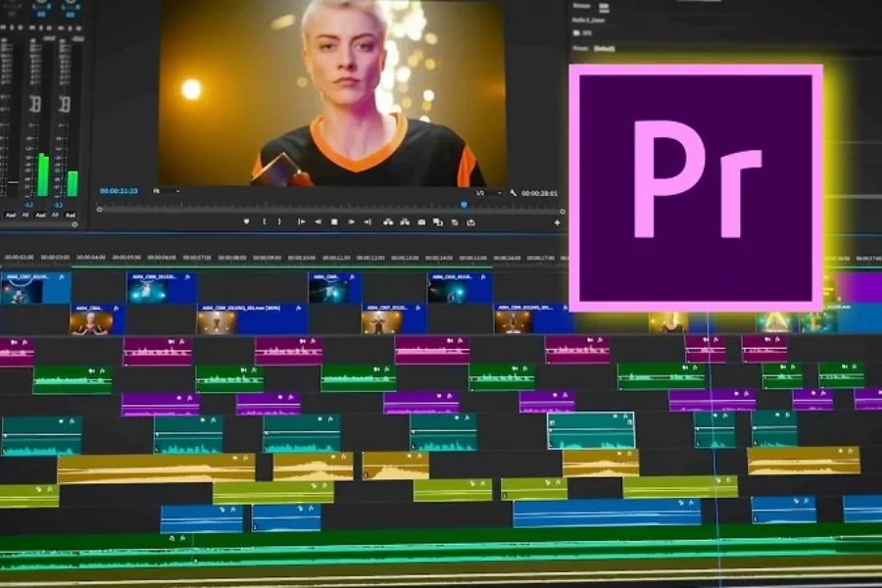Viewport: 882px width, 588px height.
Task: Toggle the Comparison View button
Action: (x=438, y=222)
